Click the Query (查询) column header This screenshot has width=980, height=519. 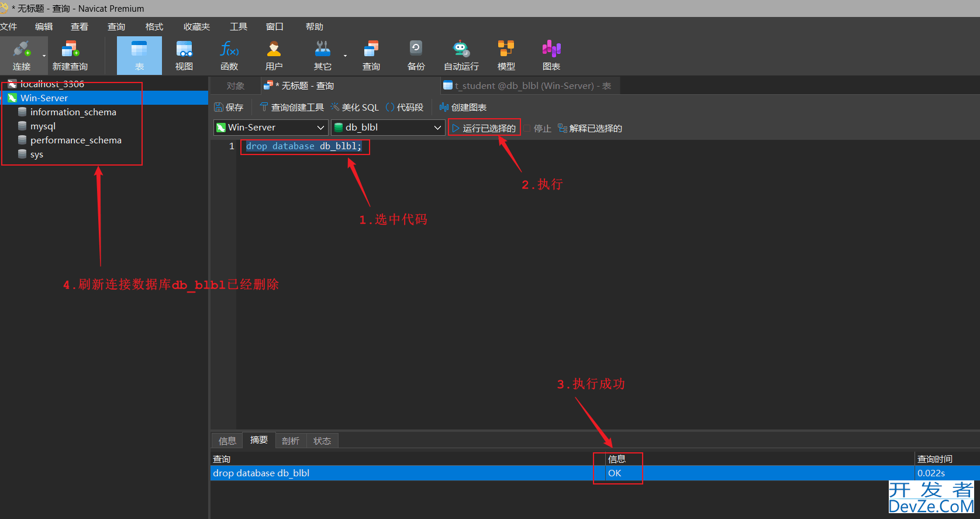[x=408, y=459]
